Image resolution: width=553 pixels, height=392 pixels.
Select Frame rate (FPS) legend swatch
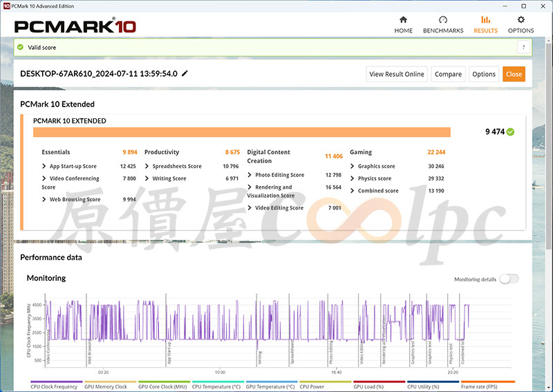[488, 382]
